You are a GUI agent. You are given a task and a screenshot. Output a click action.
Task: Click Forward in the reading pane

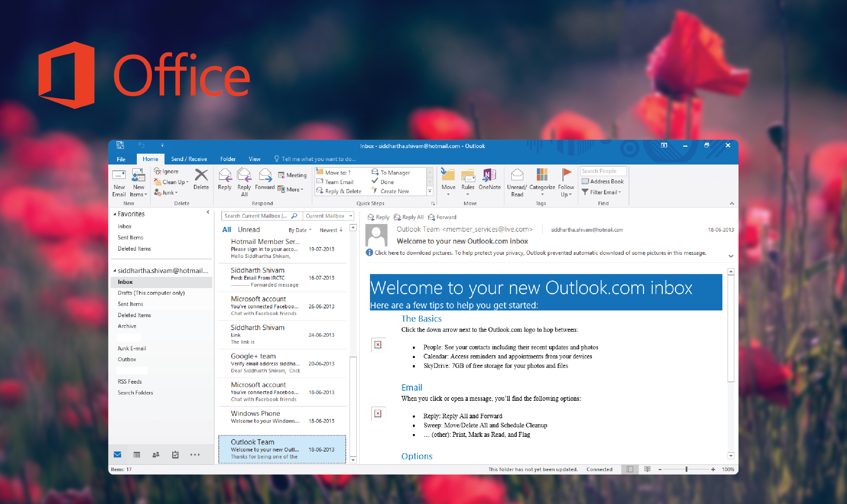[442, 217]
